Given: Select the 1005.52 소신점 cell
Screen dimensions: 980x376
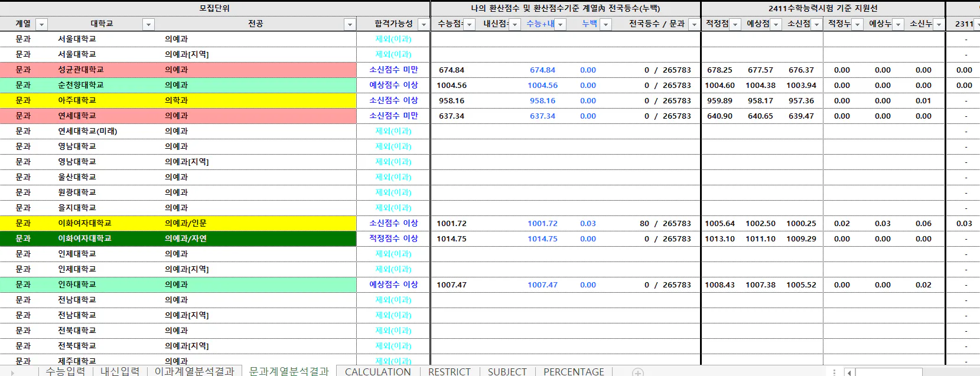Looking at the screenshot, I should click(801, 285).
